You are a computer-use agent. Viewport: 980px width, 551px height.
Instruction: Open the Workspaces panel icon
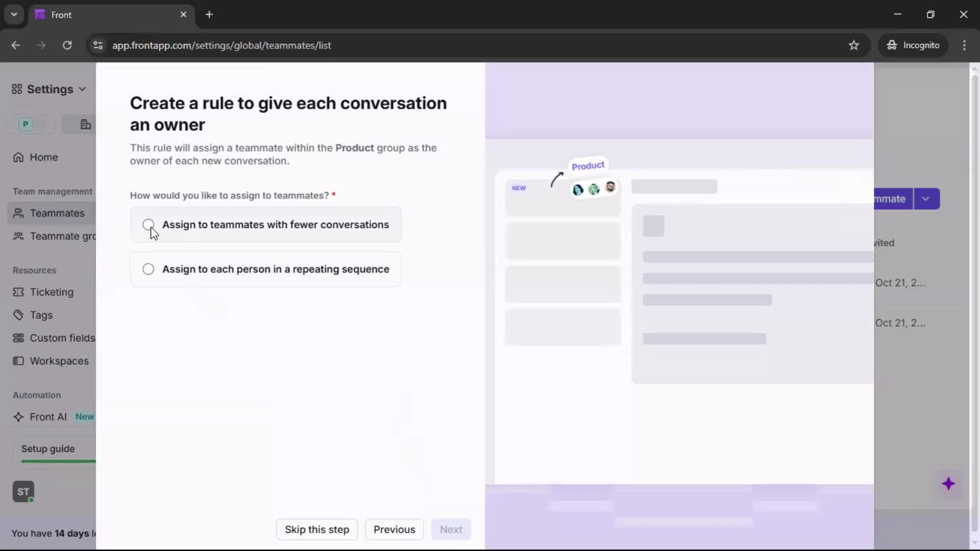coord(18,361)
